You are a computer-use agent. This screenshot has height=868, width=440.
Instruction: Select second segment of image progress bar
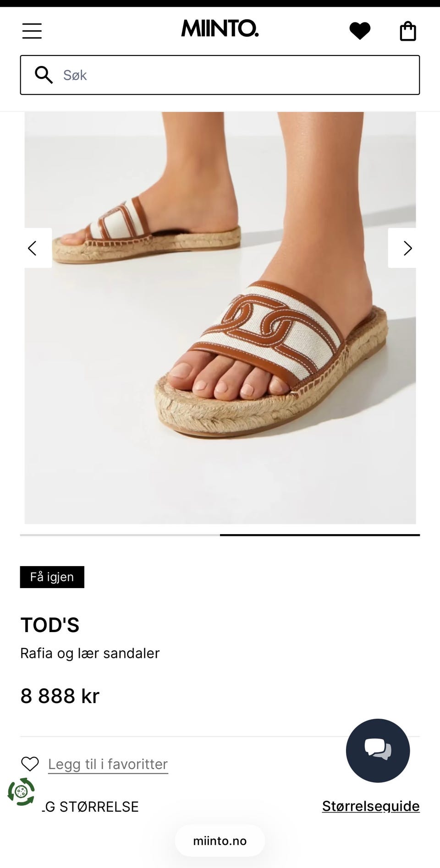click(320, 535)
